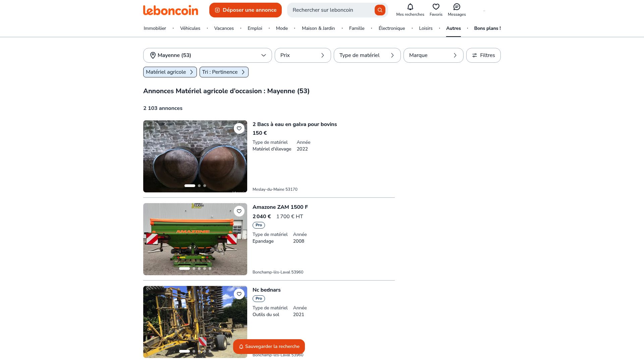This screenshot has width=644, height=362.
Task: Click Sauvegarder la recherche button
Action: [269, 347]
